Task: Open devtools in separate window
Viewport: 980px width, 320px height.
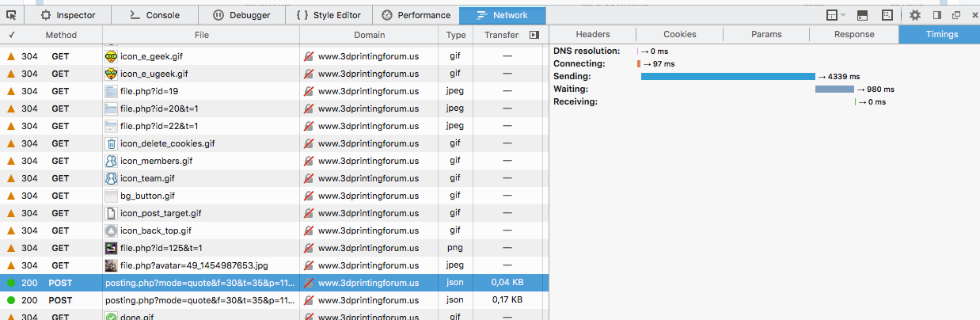Action: click(x=956, y=15)
